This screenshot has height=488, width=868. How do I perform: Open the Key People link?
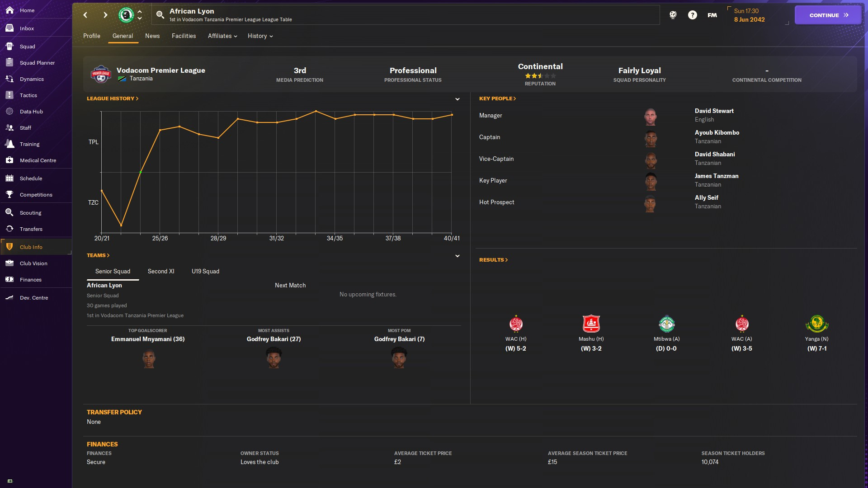pos(497,99)
